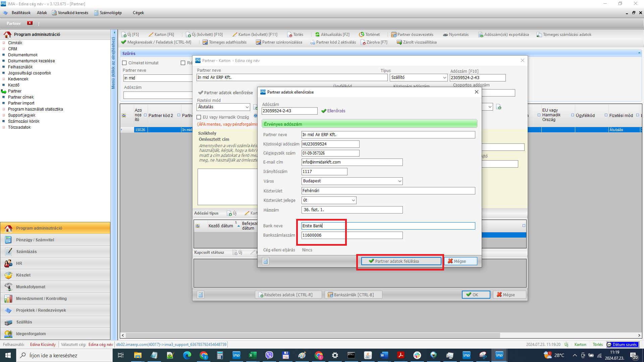Click the Történet toolbar icon
The image size is (644, 362).
click(x=361, y=35)
